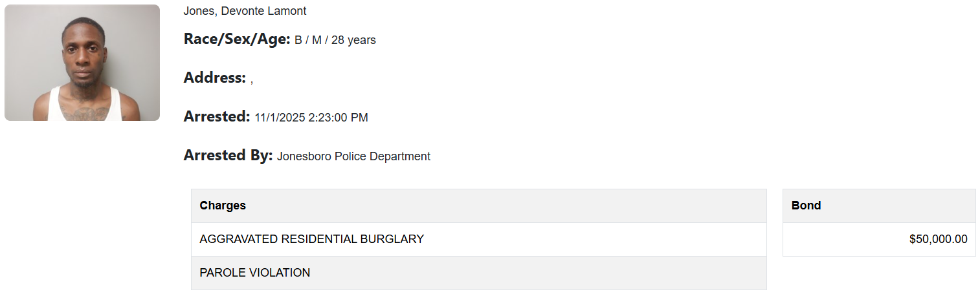The height and width of the screenshot is (296, 980).
Task: Click the Race/Sex/Age label
Action: click(x=237, y=39)
